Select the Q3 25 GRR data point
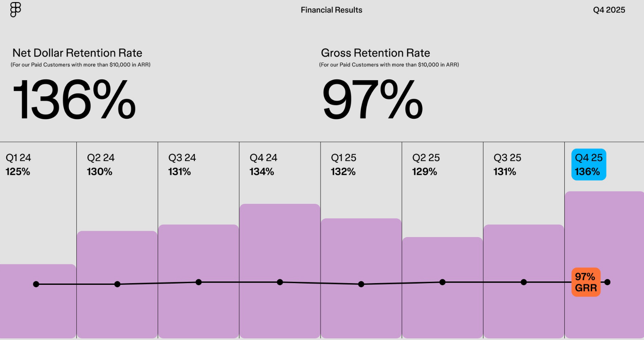644x340 pixels. coord(524,282)
